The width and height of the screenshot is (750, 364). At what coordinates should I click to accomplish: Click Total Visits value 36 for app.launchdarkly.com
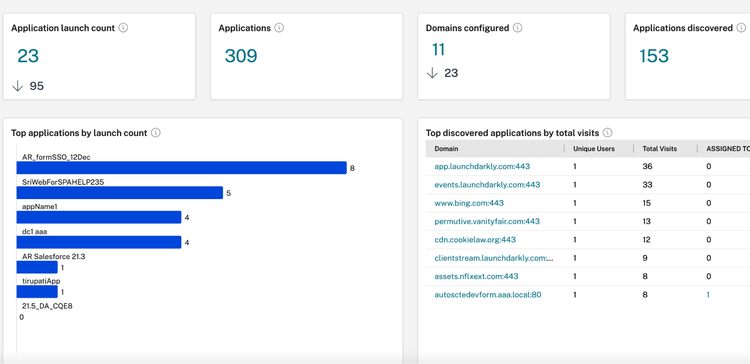click(648, 166)
